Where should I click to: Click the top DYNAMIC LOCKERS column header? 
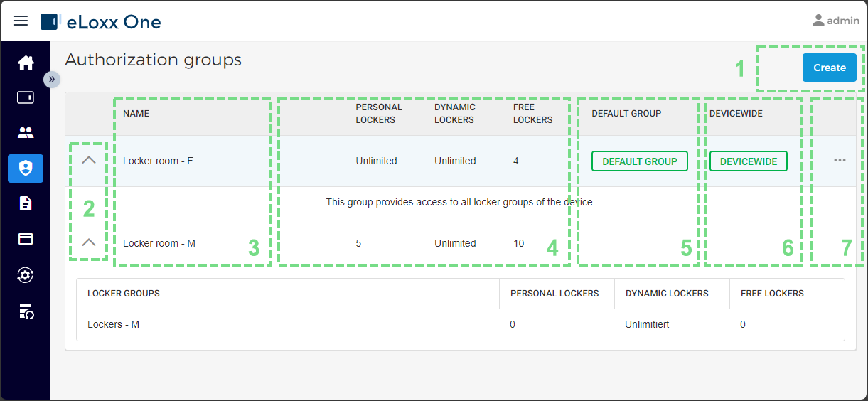click(x=455, y=114)
